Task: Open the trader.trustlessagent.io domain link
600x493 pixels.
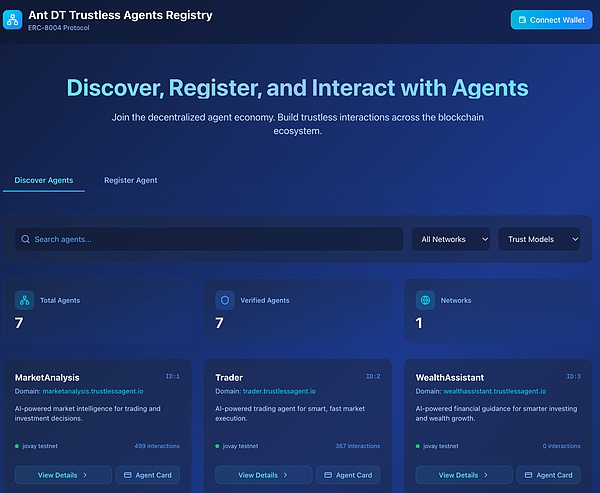Action: pyautogui.click(x=279, y=391)
